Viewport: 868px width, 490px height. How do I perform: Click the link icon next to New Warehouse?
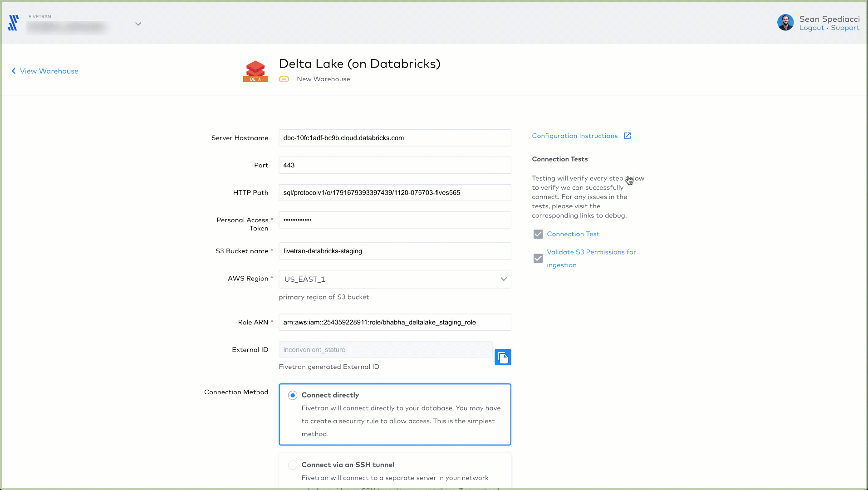[284, 78]
